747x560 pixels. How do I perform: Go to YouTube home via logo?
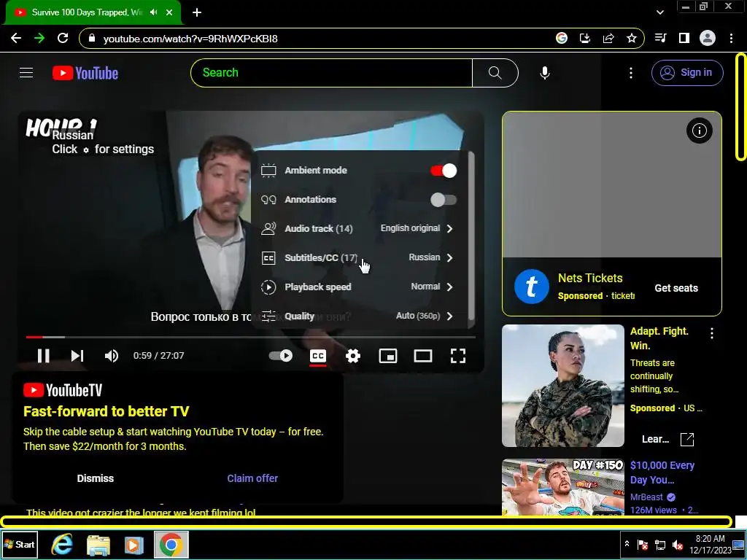coord(85,73)
